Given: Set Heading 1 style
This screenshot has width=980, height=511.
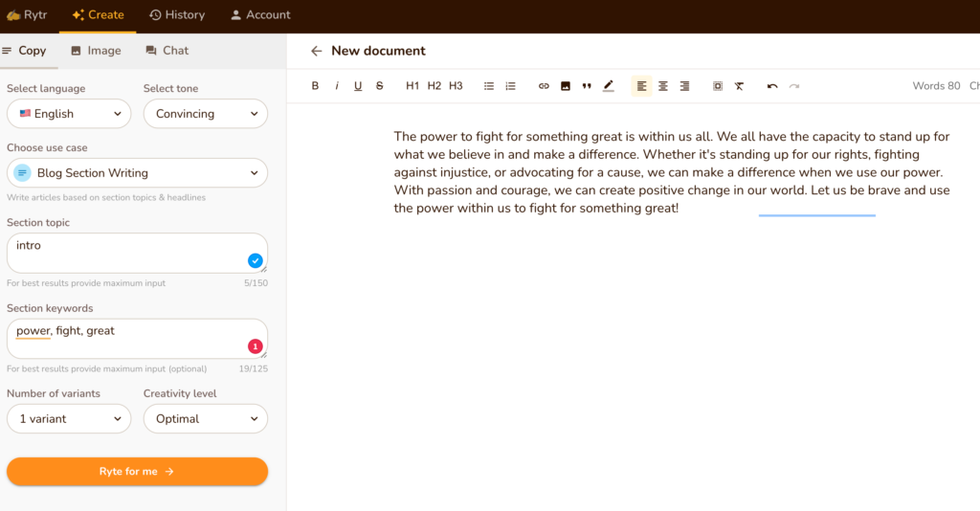Looking at the screenshot, I should (412, 86).
